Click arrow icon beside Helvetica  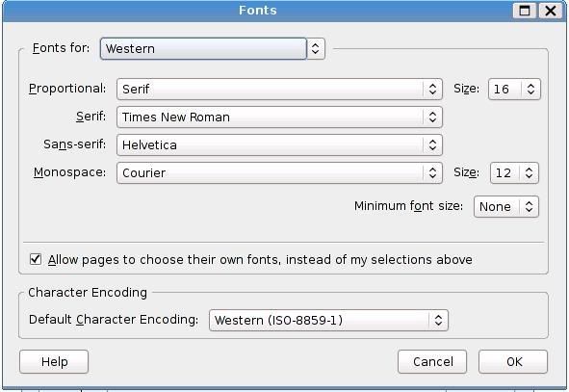[432, 144]
